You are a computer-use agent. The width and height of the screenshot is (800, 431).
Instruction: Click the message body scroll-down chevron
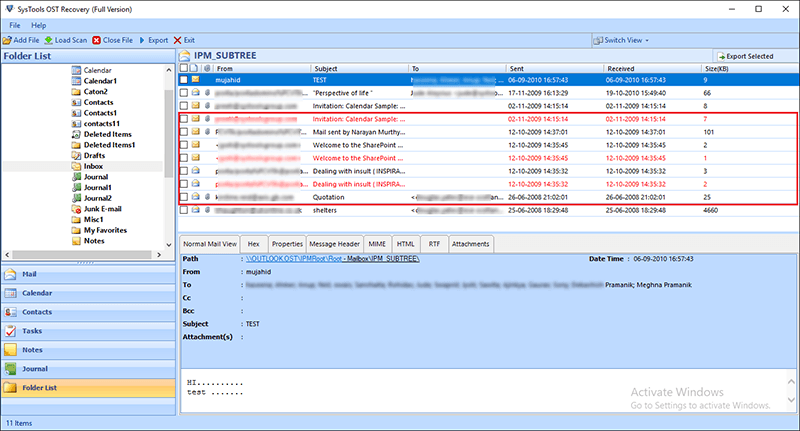[791, 400]
